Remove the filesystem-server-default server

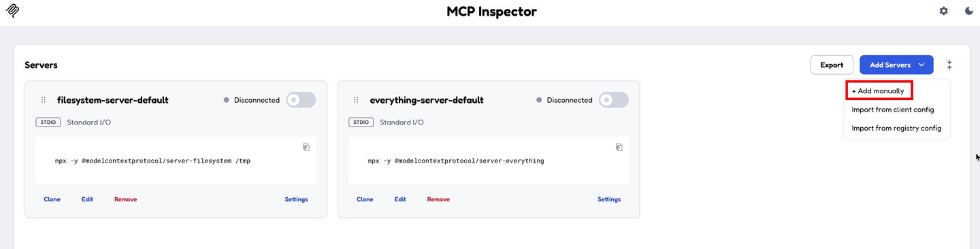pyautogui.click(x=125, y=199)
